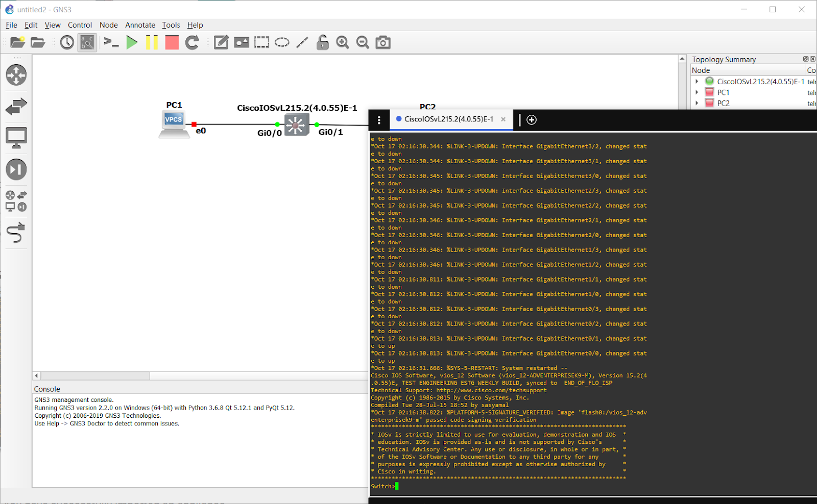Start all nodes with green play
The height and width of the screenshot is (504, 817).
pyautogui.click(x=132, y=42)
